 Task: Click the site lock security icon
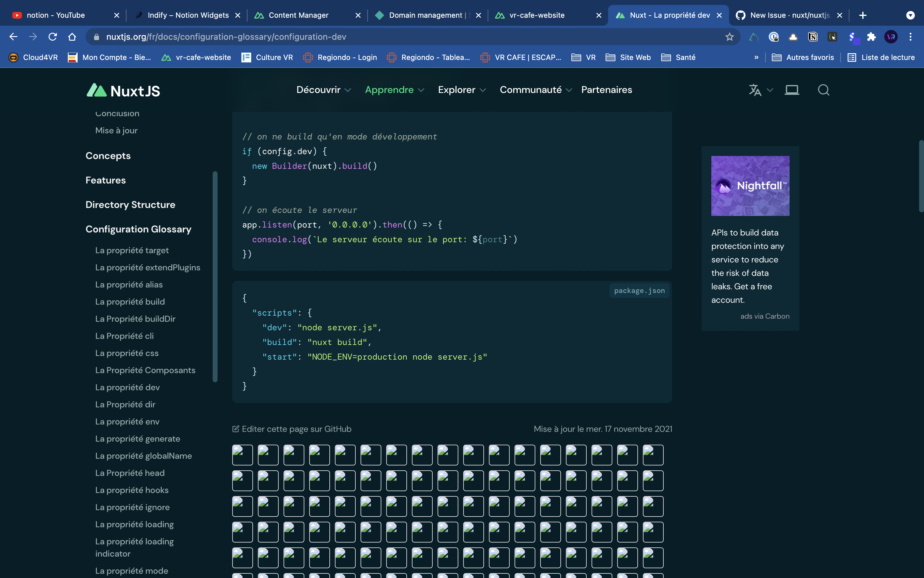pos(97,37)
